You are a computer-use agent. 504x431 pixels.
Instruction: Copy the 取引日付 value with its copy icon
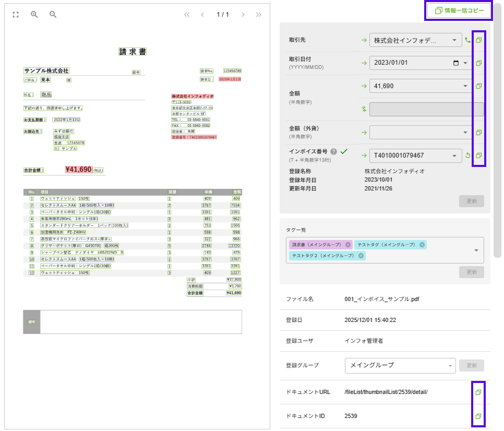coord(478,63)
